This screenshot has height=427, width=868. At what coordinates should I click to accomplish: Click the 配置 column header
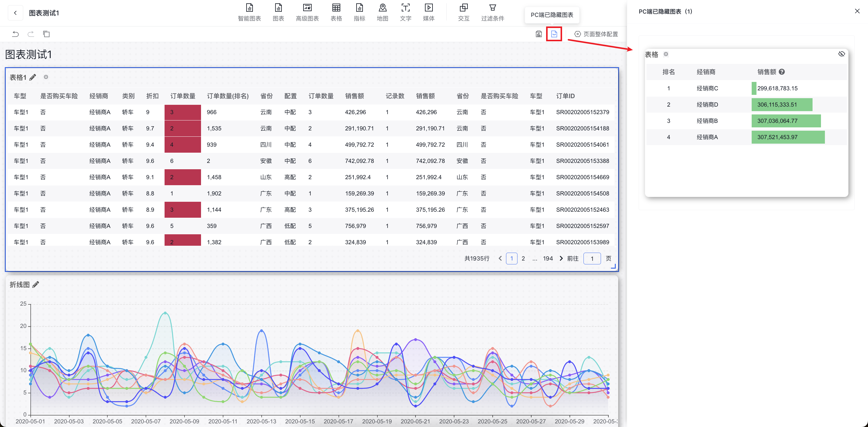[291, 96]
